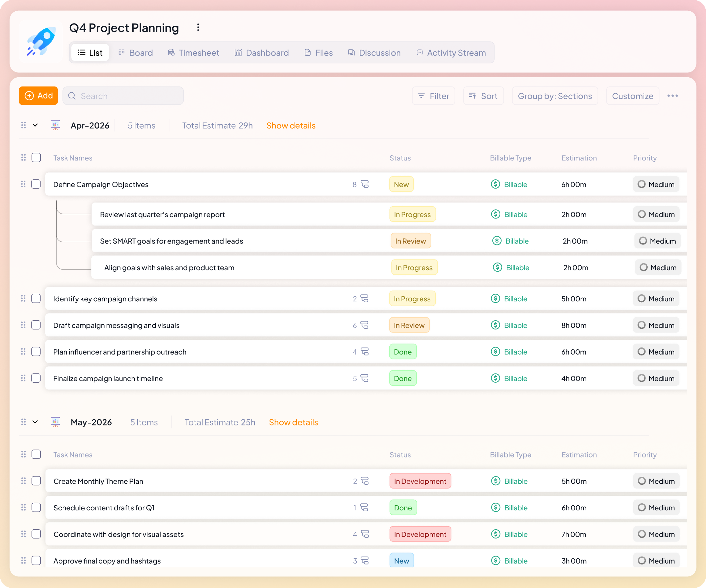Focus the Search input field

[123, 96]
